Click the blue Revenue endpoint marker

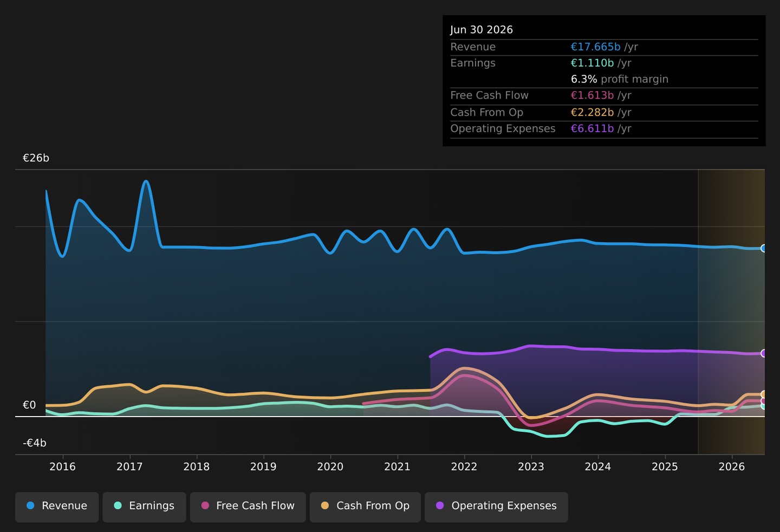pyautogui.click(x=764, y=249)
